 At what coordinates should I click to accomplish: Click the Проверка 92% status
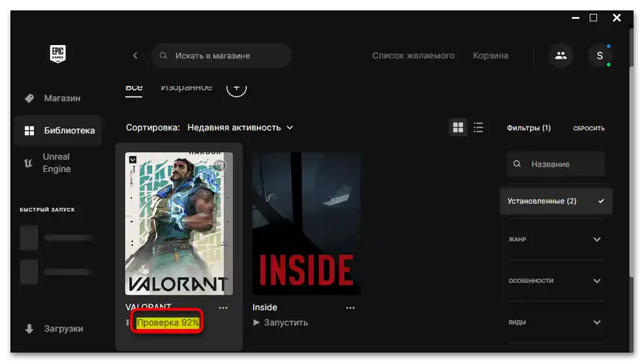point(168,323)
